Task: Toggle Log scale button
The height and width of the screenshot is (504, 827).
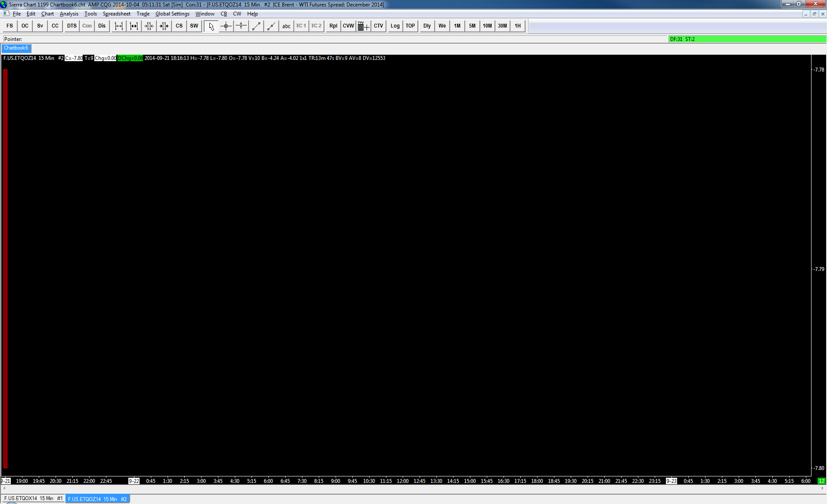Action: pos(395,26)
